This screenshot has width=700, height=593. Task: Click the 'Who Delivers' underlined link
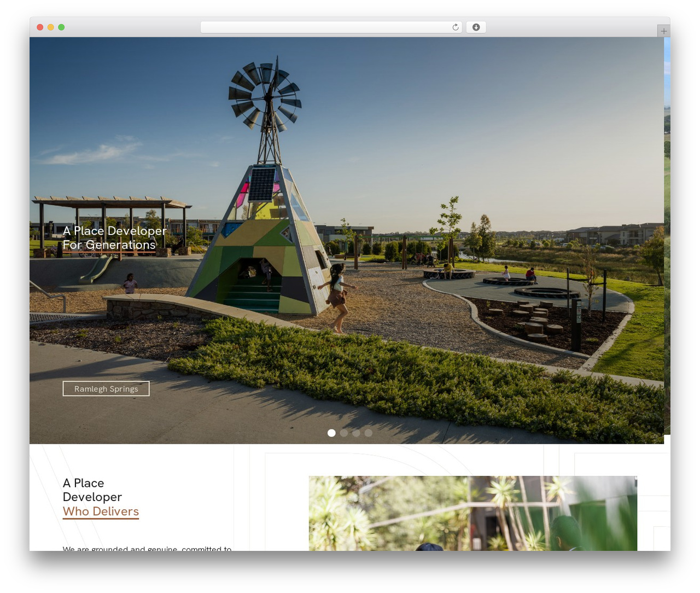pos(101,511)
